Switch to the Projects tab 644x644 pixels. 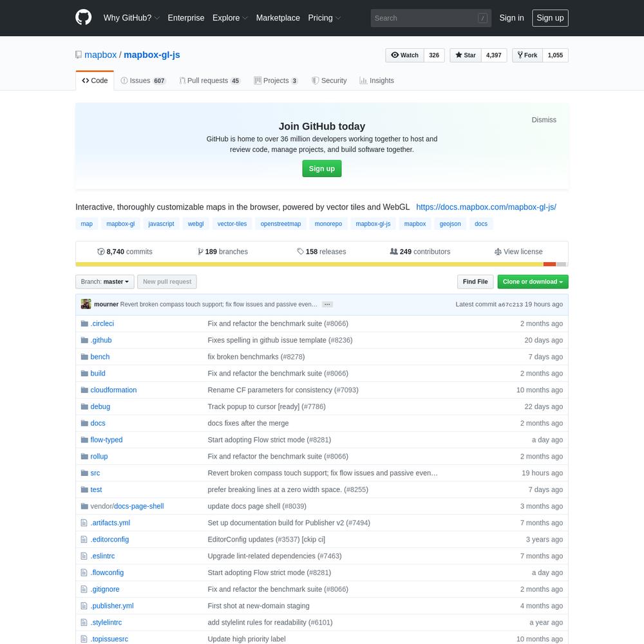pyautogui.click(x=276, y=80)
